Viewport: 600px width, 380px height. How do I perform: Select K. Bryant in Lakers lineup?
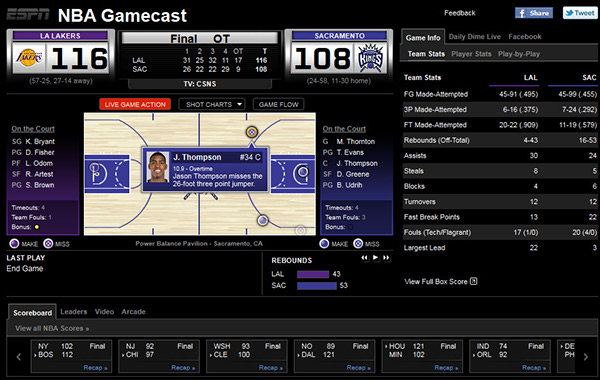pos(40,142)
